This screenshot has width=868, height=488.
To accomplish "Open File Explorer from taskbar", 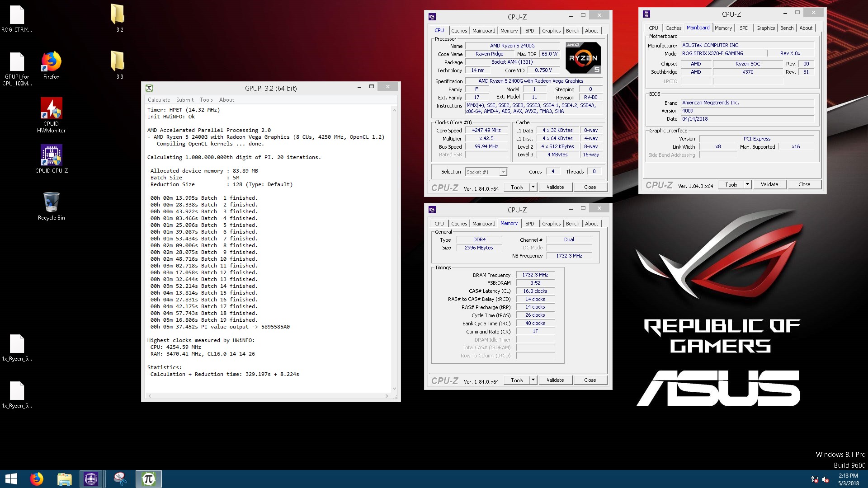I will [x=64, y=479].
